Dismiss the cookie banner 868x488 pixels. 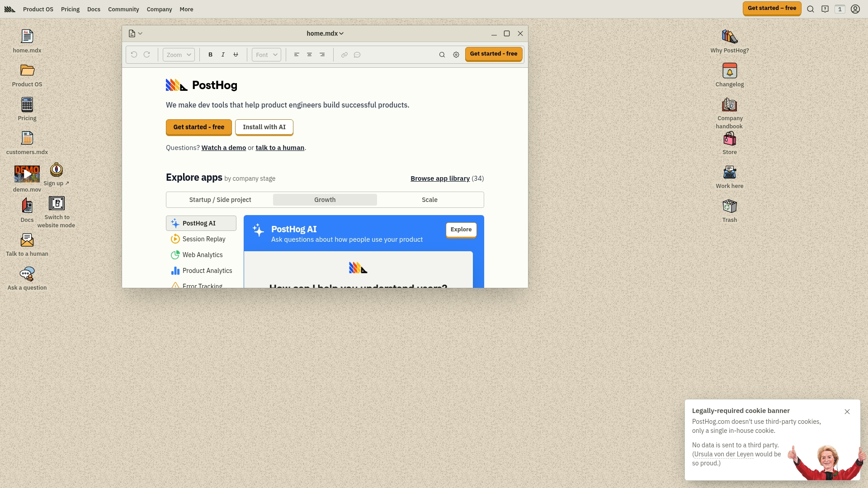[x=847, y=412]
